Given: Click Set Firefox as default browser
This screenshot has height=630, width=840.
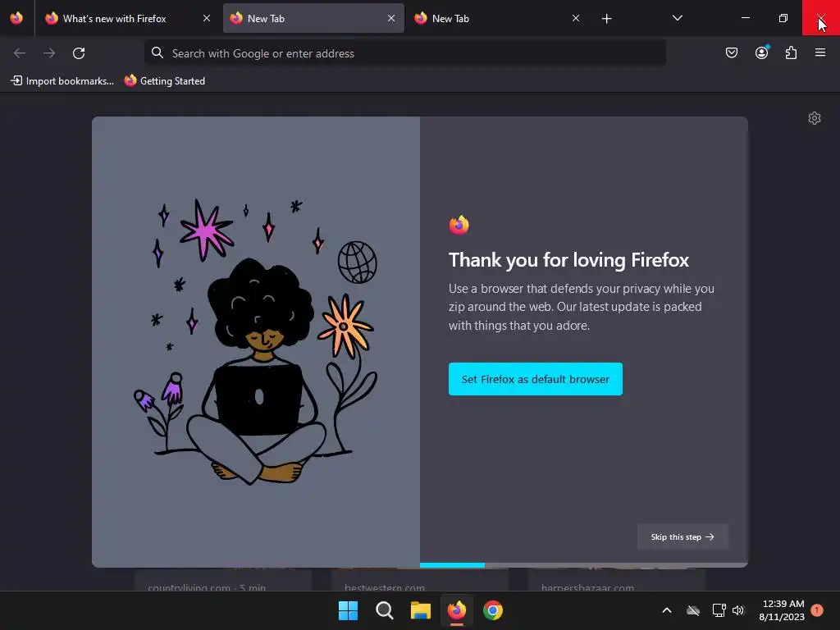Looking at the screenshot, I should [x=535, y=379].
